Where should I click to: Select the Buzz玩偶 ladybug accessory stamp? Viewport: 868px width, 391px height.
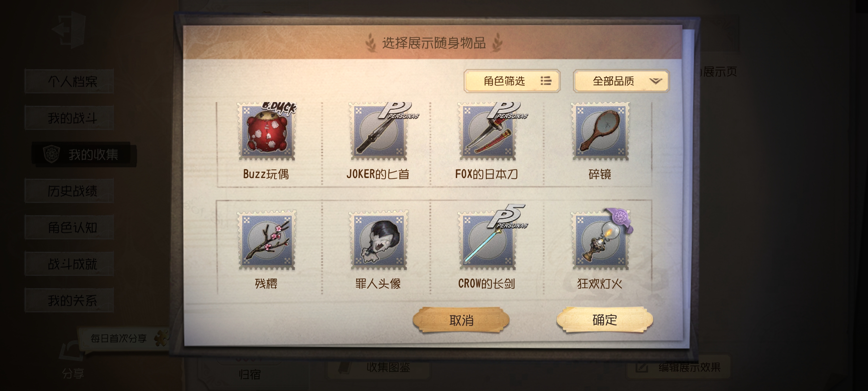click(267, 131)
